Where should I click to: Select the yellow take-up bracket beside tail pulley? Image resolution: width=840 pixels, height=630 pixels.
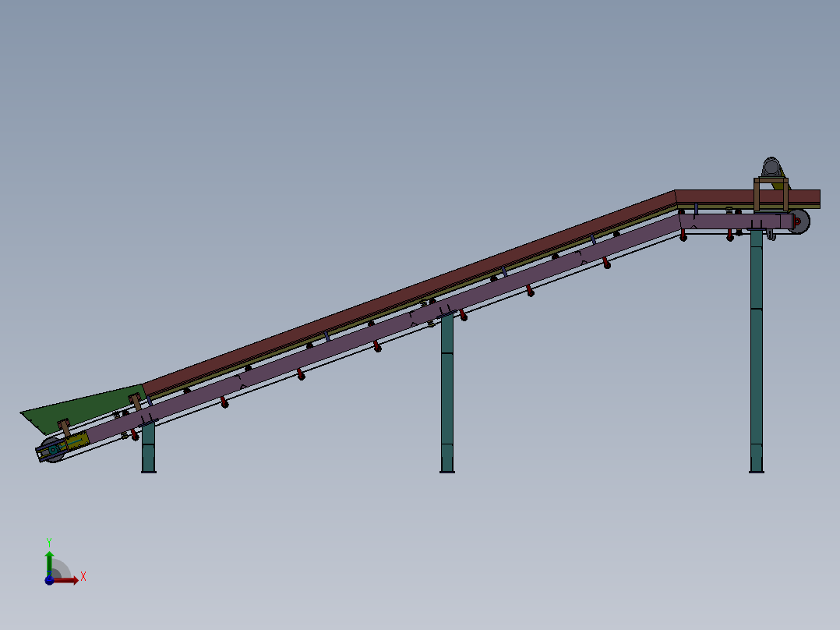(76, 441)
